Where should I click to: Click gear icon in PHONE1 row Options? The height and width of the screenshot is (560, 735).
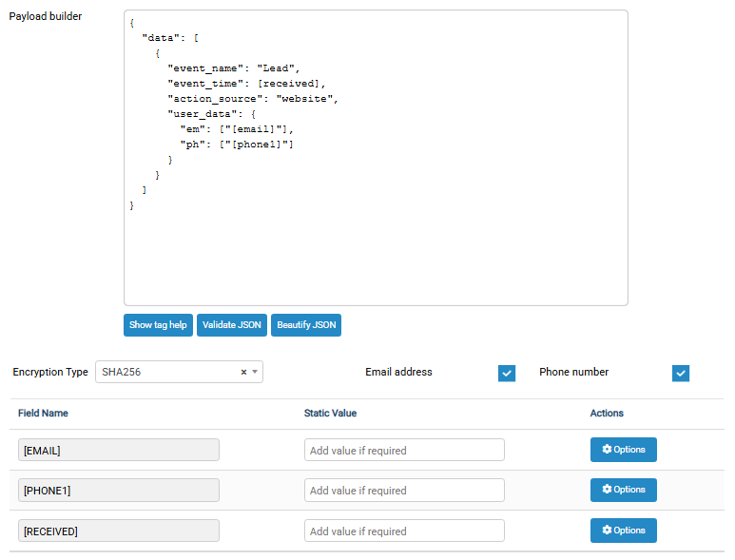click(607, 490)
